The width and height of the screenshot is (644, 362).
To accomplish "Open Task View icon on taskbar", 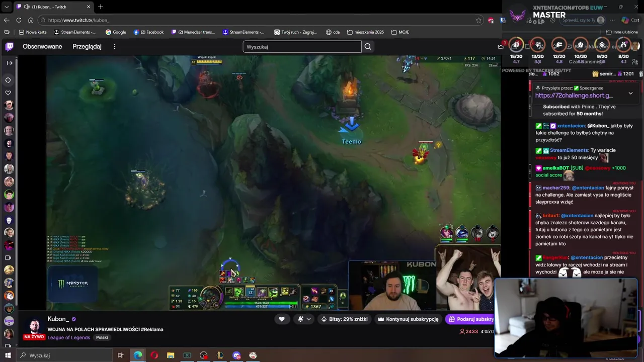I will click(x=121, y=355).
